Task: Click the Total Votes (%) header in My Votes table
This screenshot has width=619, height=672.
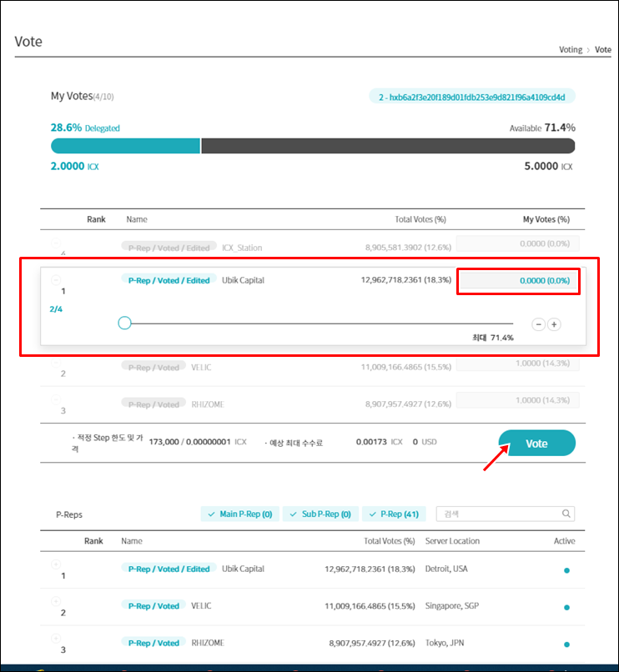Action: point(420,219)
